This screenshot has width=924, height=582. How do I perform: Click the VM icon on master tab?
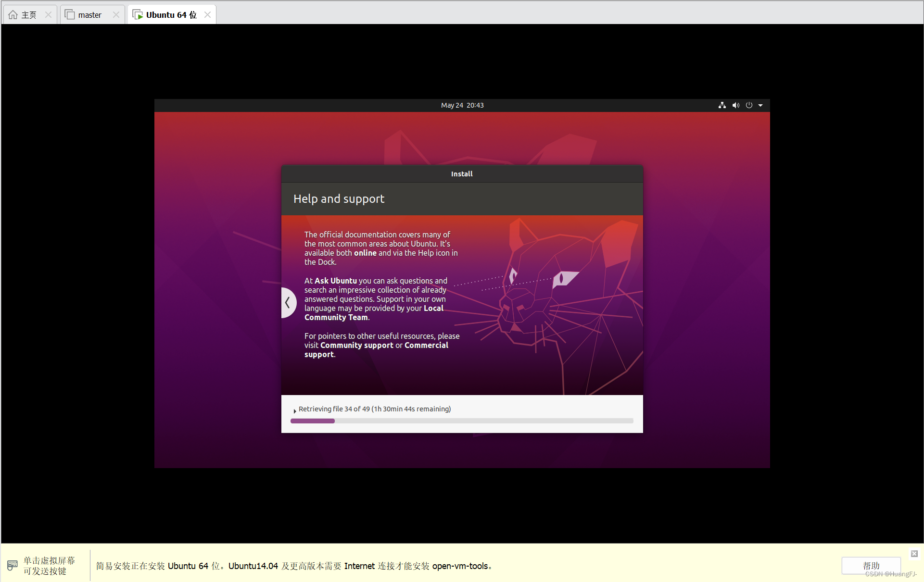point(70,15)
